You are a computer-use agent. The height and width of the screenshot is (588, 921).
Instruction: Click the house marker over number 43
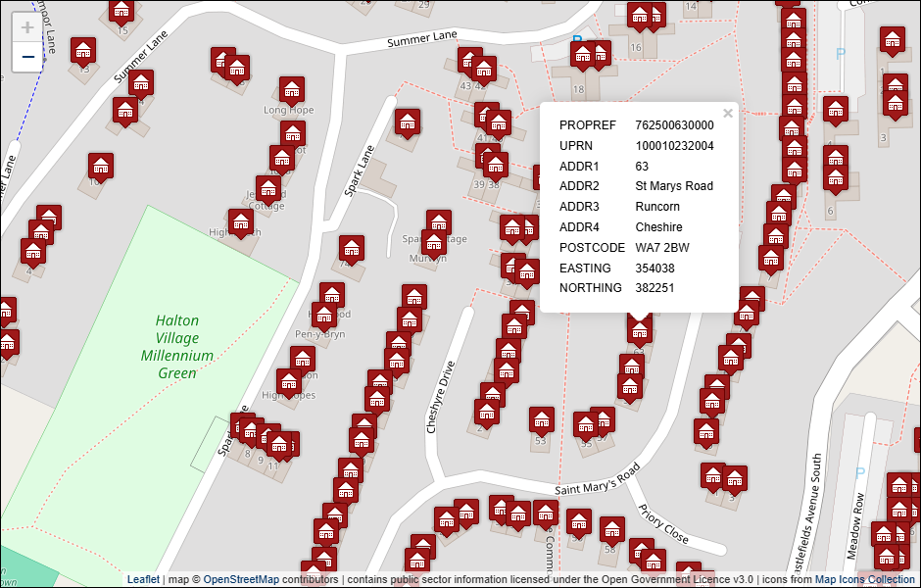click(x=470, y=61)
